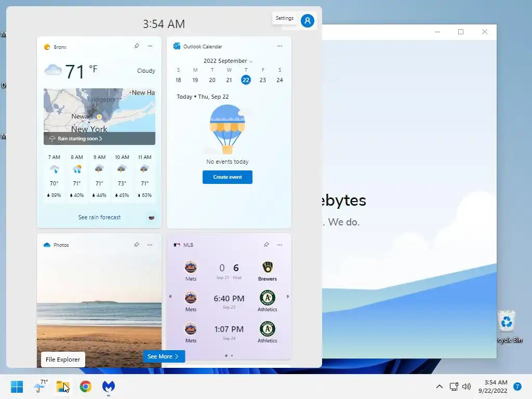Pin the Bronx weather widget

[137, 46]
